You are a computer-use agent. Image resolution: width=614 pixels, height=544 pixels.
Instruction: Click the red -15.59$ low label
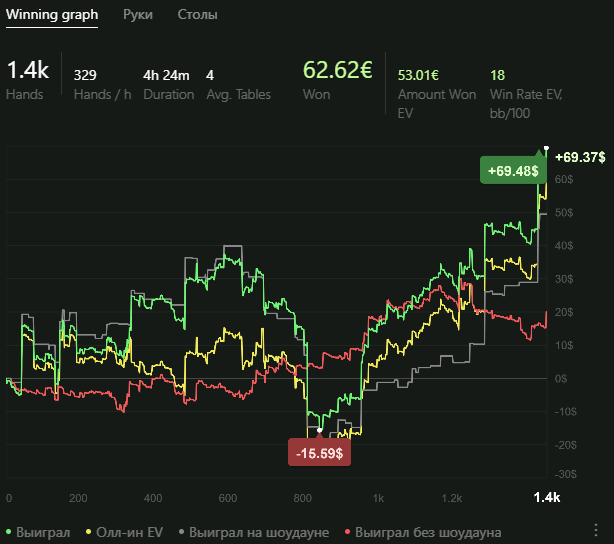pos(319,453)
